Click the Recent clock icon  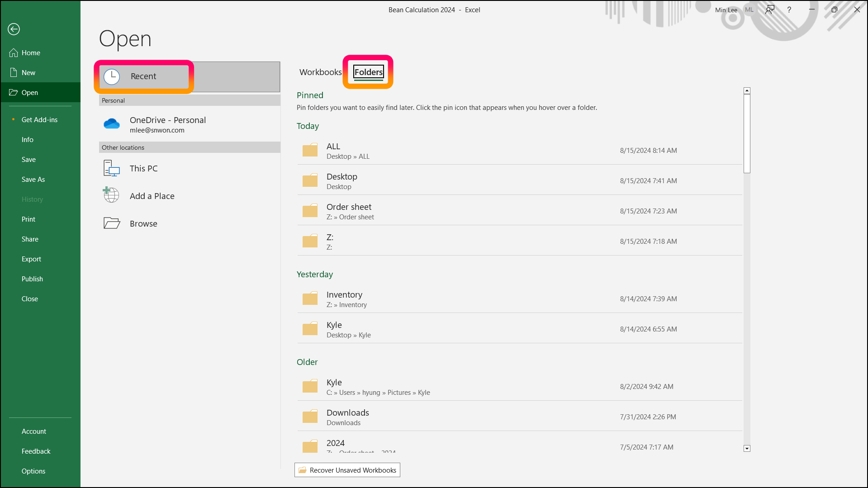(x=112, y=77)
